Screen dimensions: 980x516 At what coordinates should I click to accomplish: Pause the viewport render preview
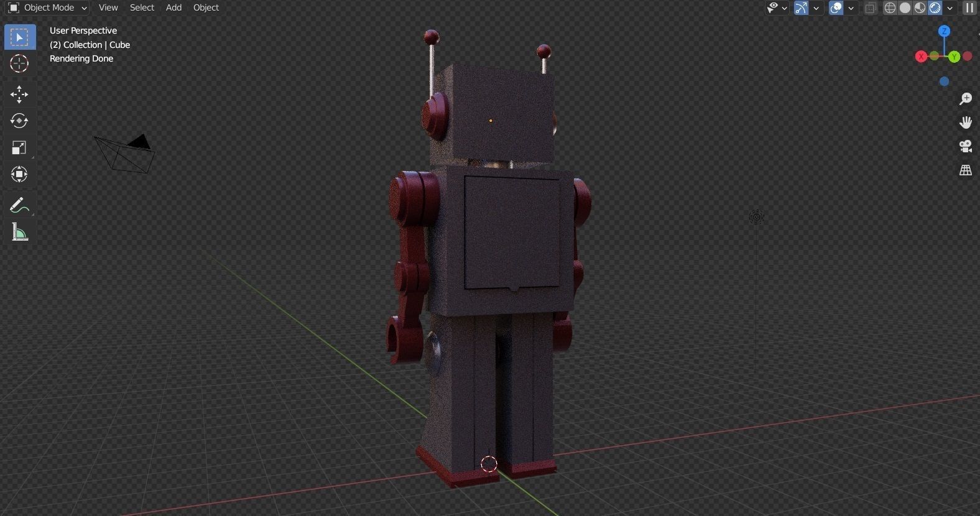[969, 7]
